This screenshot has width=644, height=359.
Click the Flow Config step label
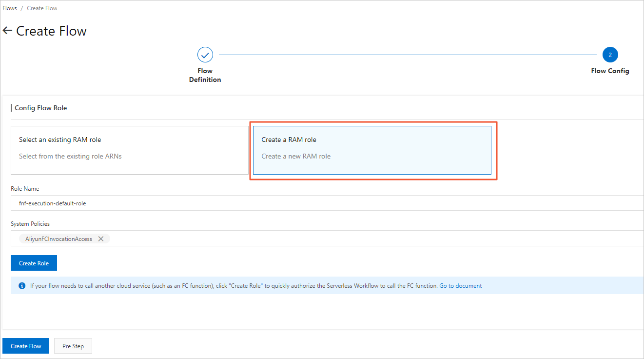pos(610,71)
